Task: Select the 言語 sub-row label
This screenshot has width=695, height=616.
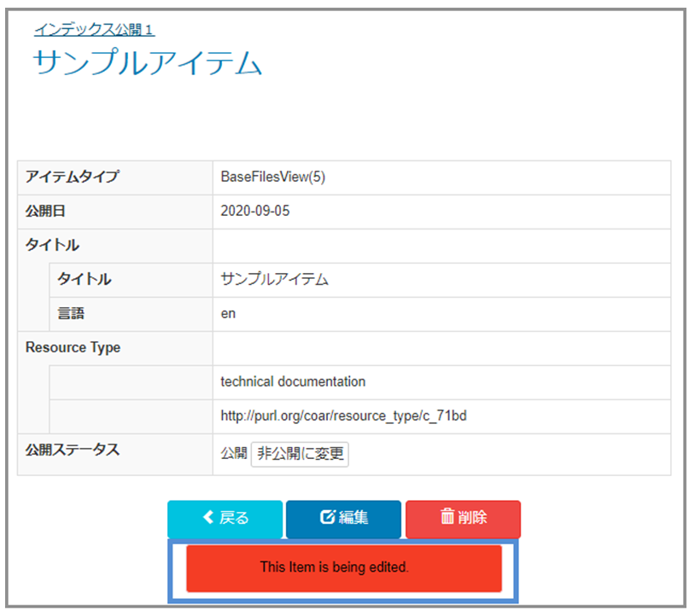Action: [71, 314]
